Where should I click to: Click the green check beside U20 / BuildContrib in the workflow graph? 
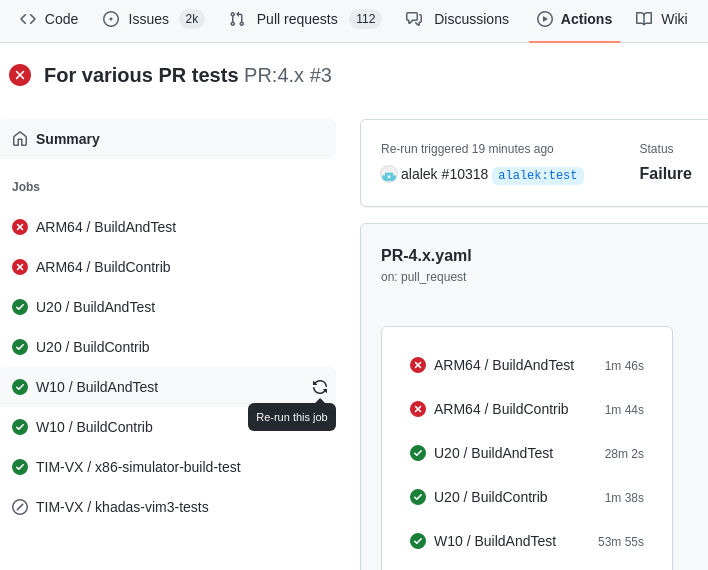(x=418, y=497)
